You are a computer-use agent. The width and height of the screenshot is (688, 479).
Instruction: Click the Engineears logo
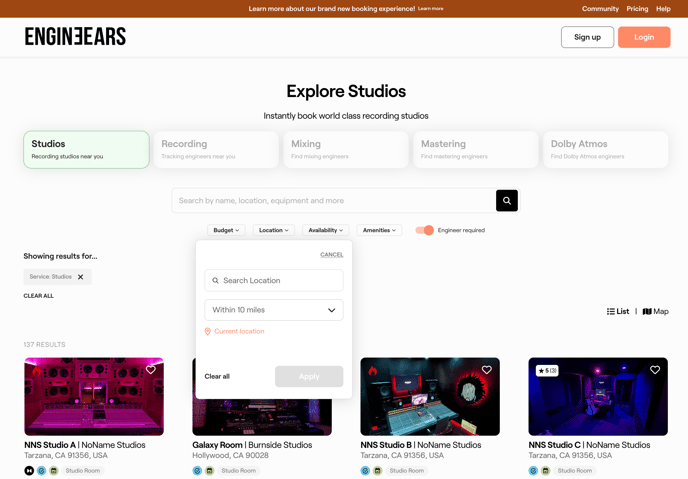75,37
